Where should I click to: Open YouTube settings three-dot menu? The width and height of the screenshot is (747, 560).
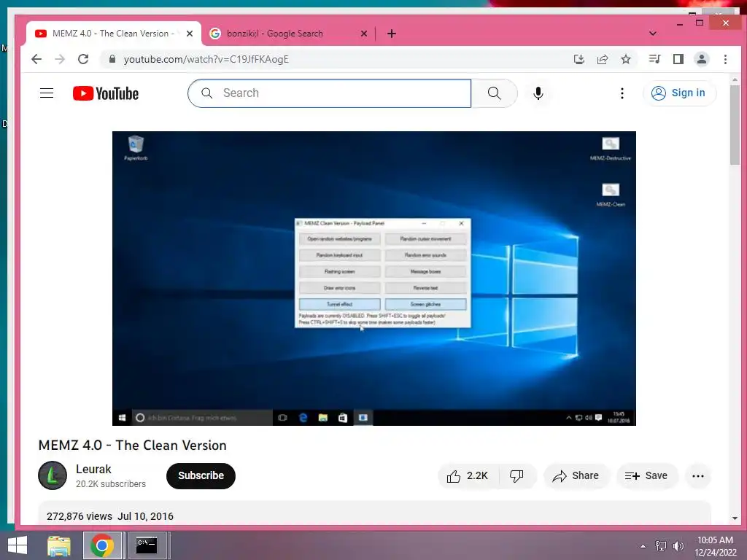[x=622, y=93]
